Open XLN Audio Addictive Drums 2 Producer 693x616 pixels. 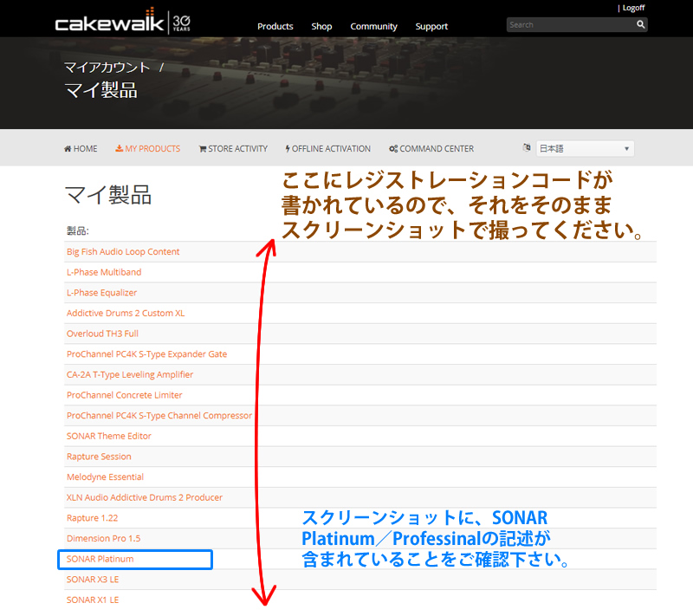click(145, 497)
